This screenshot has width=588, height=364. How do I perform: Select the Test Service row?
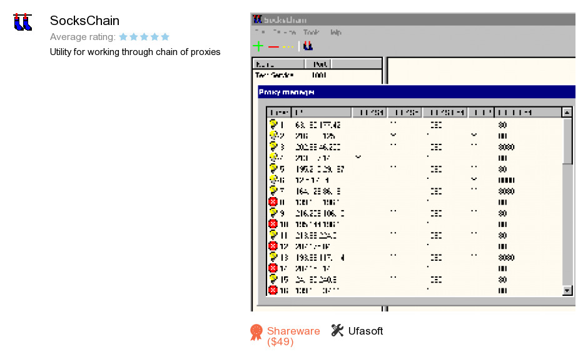(317, 75)
